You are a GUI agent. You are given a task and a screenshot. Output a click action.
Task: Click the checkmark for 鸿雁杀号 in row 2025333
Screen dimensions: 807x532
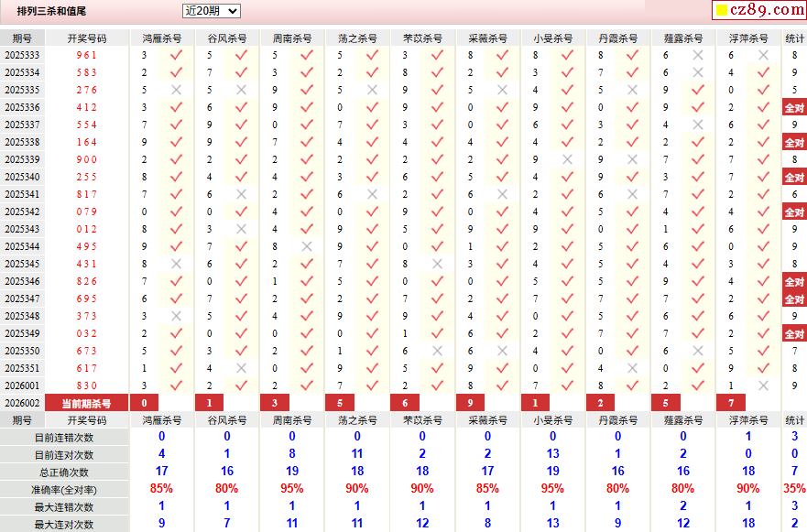point(176,55)
